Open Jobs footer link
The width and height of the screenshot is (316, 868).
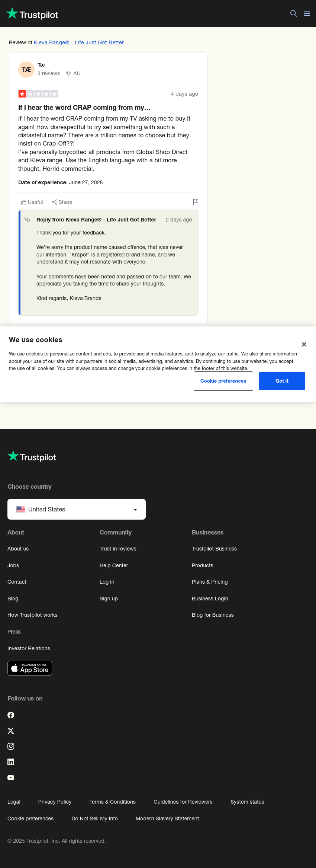tap(13, 565)
